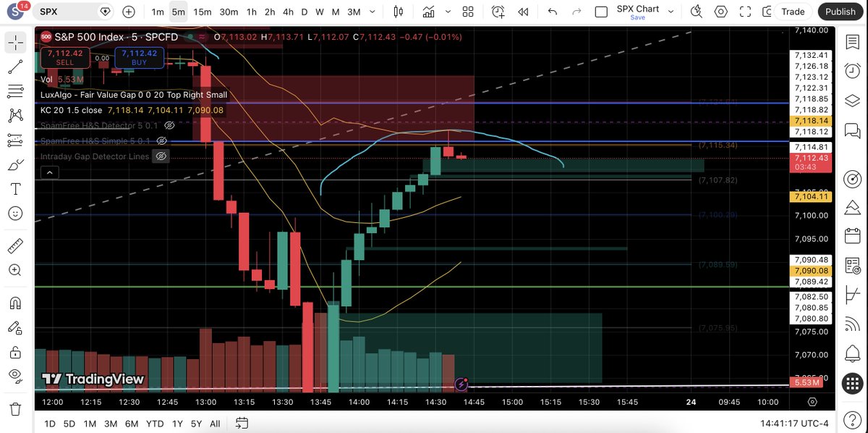
Task: Open the forecasting and projection tools
Action: pyautogui.click(x=15, y=140)
